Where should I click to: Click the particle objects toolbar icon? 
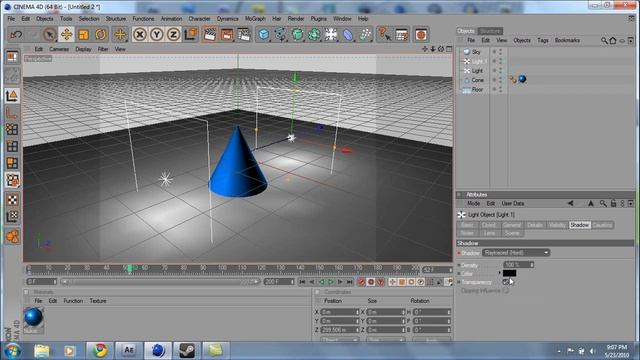365,35
